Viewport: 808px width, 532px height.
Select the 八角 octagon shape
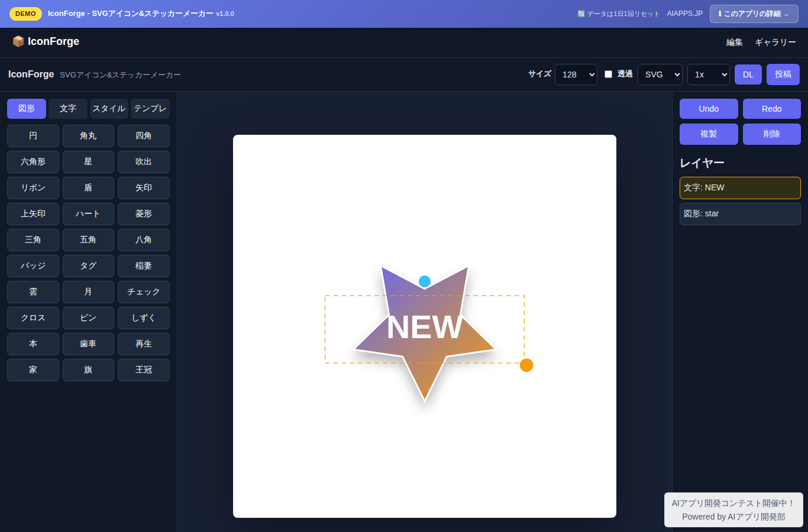click(144, 240)
